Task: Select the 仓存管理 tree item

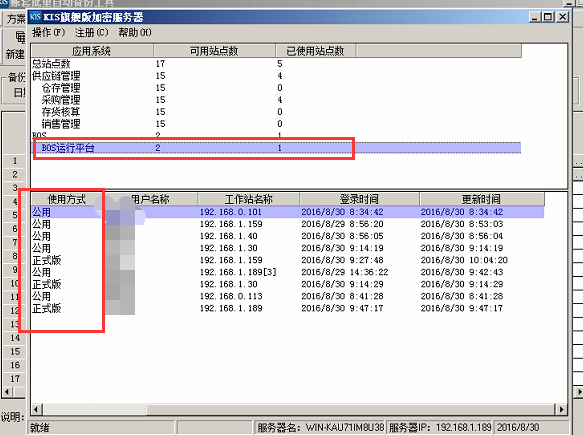Action: coord(61,88)
